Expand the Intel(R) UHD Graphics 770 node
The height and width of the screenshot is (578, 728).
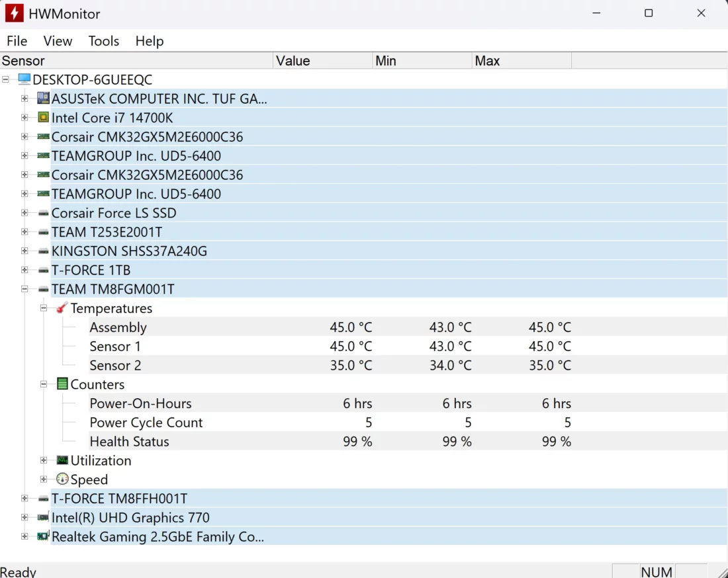[x=24, y=516]
